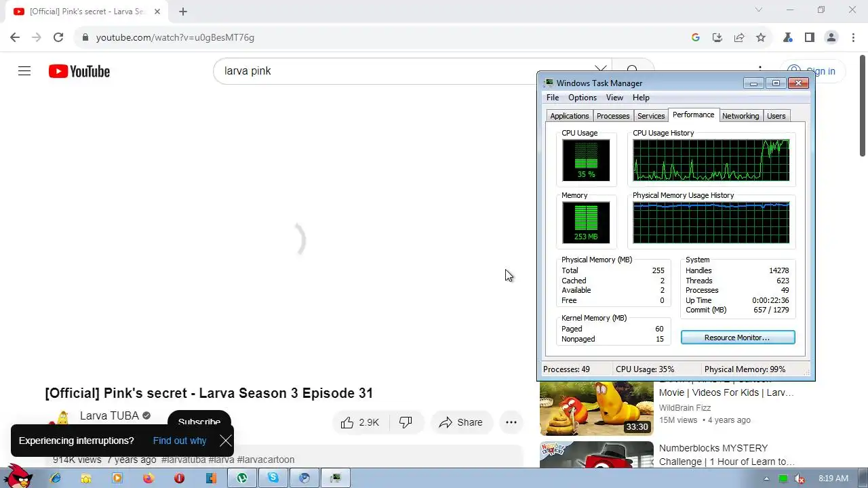Open the Help menu in Task Manager
The height and width of the screenshot is (488, 868).
(641, 98)
